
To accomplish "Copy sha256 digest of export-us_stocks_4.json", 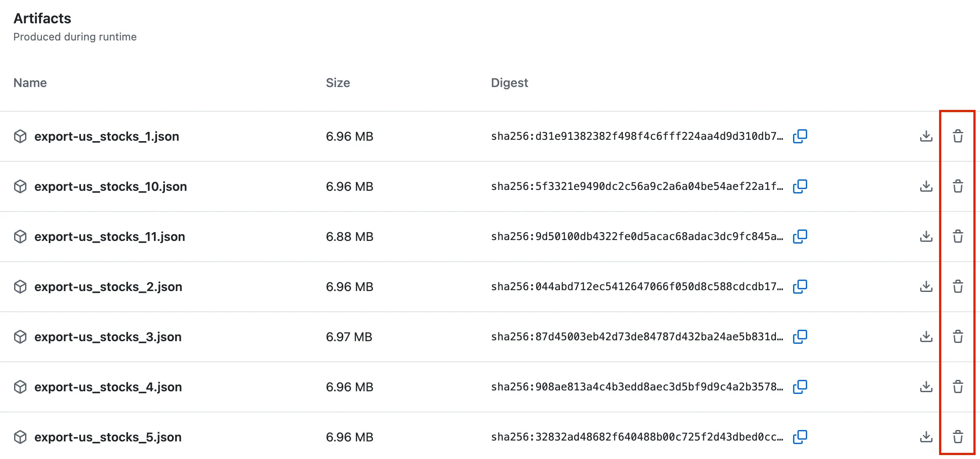I will point(800,387).
